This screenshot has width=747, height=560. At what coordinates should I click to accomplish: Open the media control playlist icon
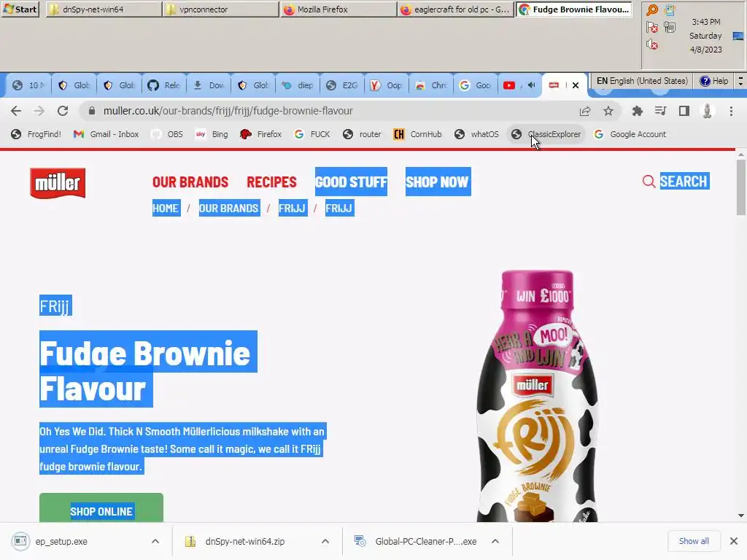tap(660, 111)
